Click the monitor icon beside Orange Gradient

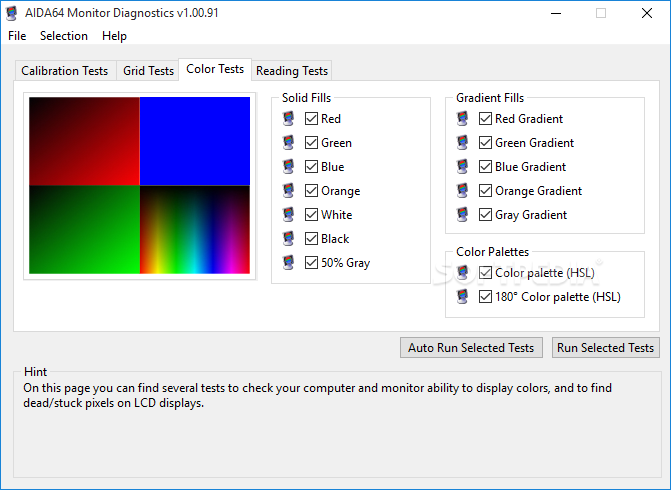(x=463, y=190)
